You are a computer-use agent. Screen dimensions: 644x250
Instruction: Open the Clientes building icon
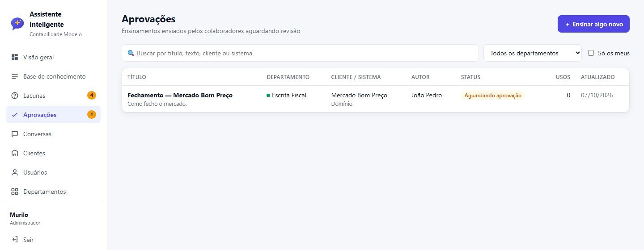tap(15, 153)
